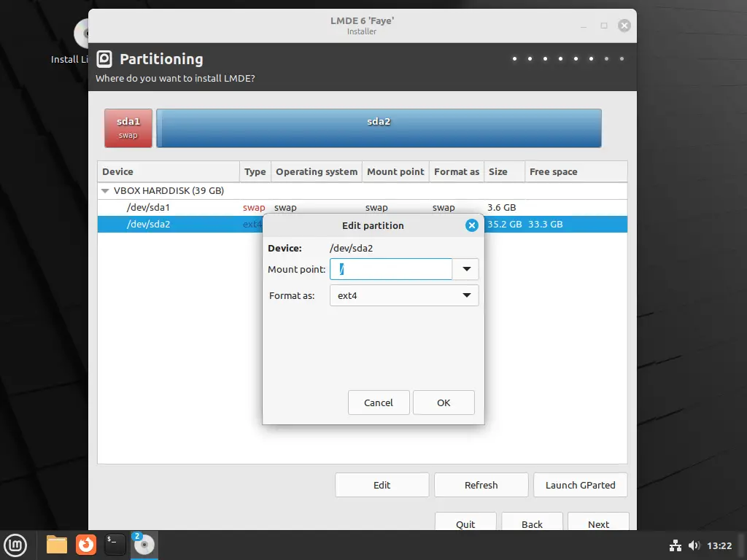Confirm the partition edit with OK
The height and width of the screenshot is (560, 747).
coord(444,402)
